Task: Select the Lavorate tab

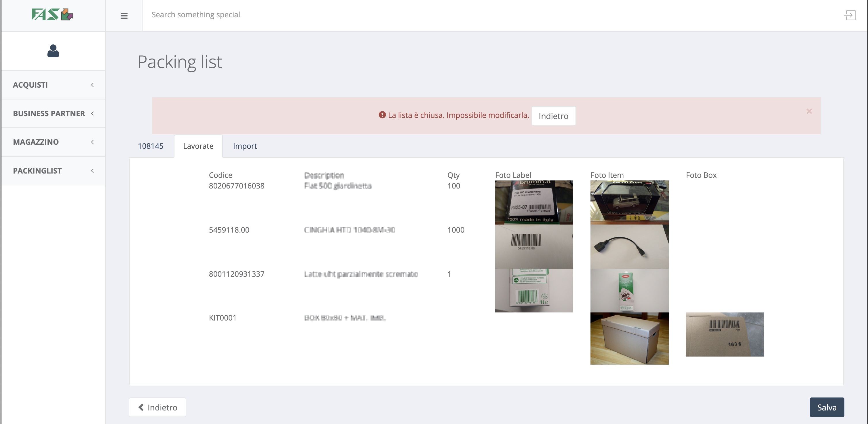Action: pos(198,146)
